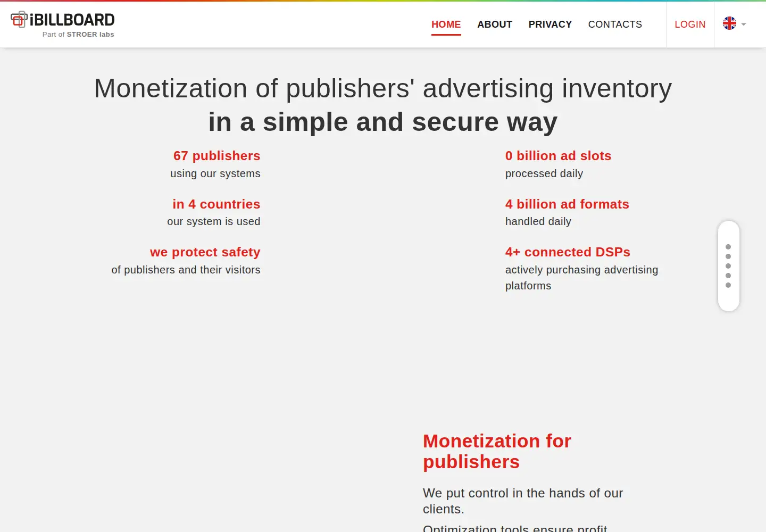Open the CONTACTS menu item

615,24
